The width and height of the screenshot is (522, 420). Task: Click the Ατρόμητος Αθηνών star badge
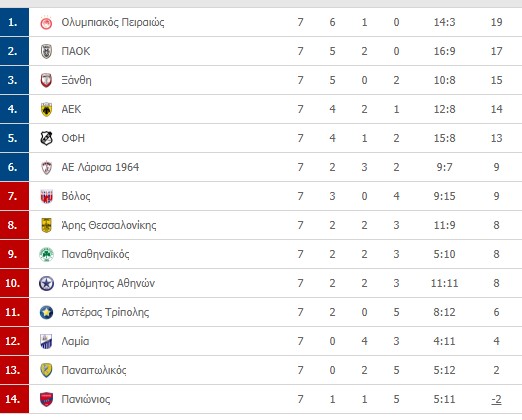[x=46, y=284]
